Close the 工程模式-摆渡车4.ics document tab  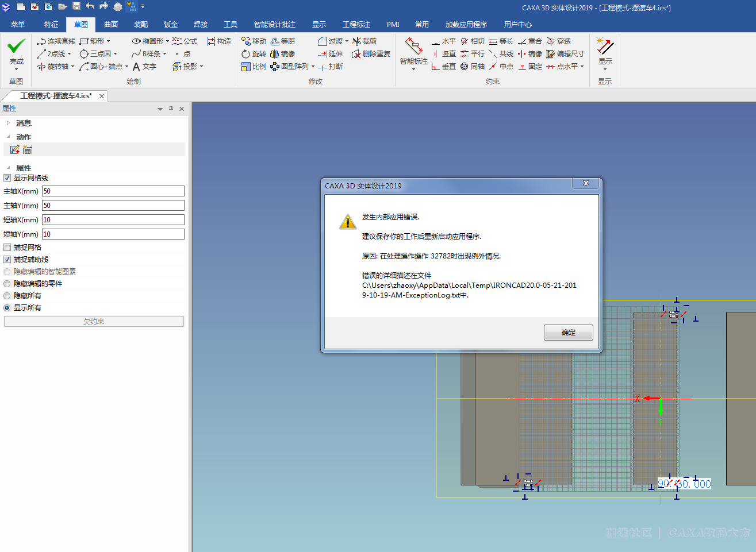[102, 96]
